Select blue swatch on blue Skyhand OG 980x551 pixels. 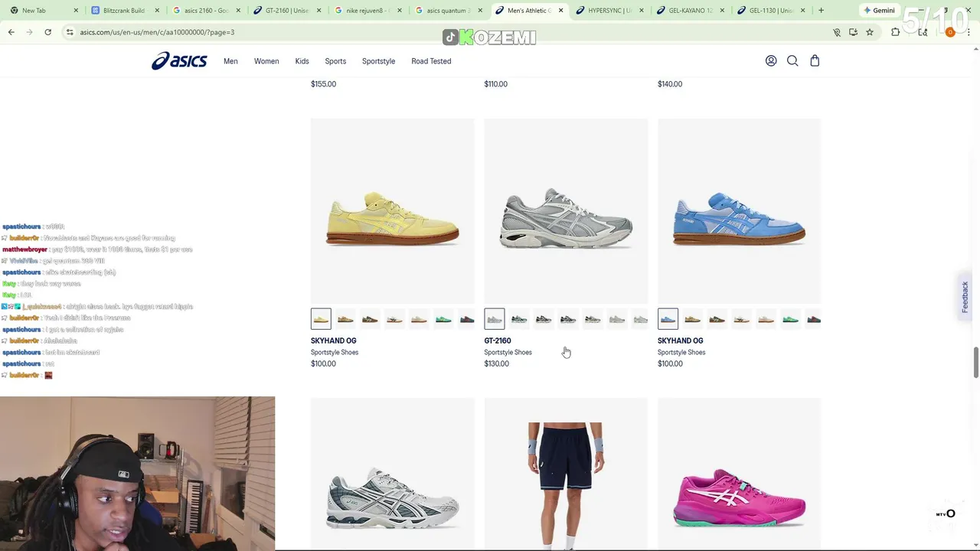pyautogui.click(x=668, y=319)
